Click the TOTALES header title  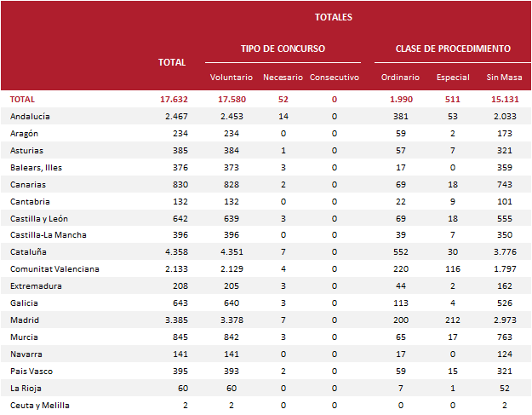333,17
